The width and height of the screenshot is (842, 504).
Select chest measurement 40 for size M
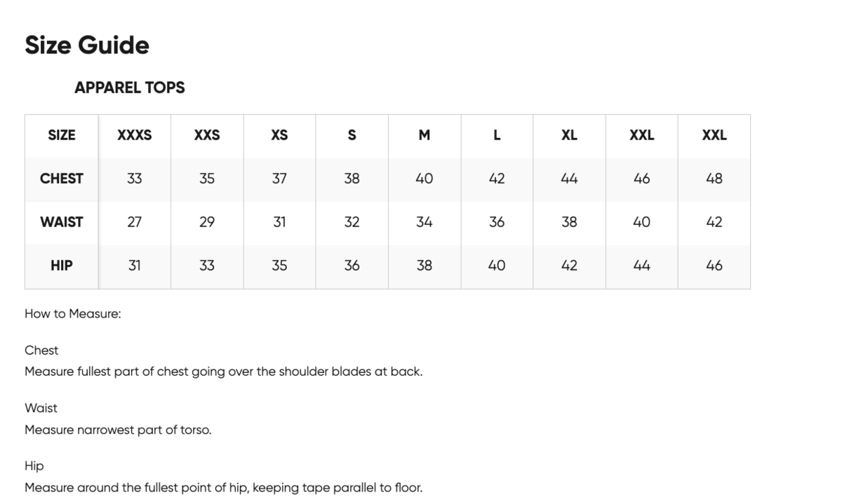click(x=425, y=179)
